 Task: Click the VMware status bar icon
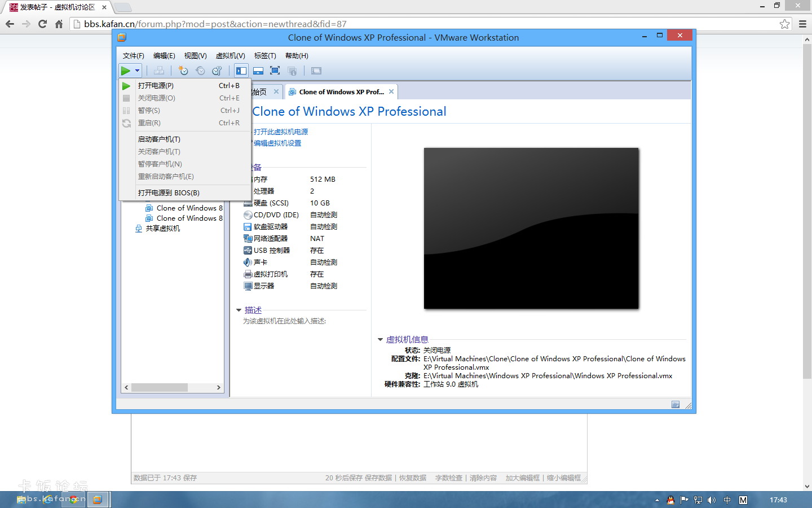point(676,405)
